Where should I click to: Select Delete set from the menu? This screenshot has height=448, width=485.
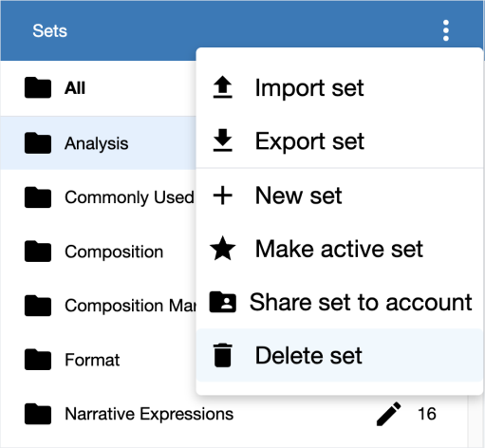pyautogui.click(x=340, y=355)
